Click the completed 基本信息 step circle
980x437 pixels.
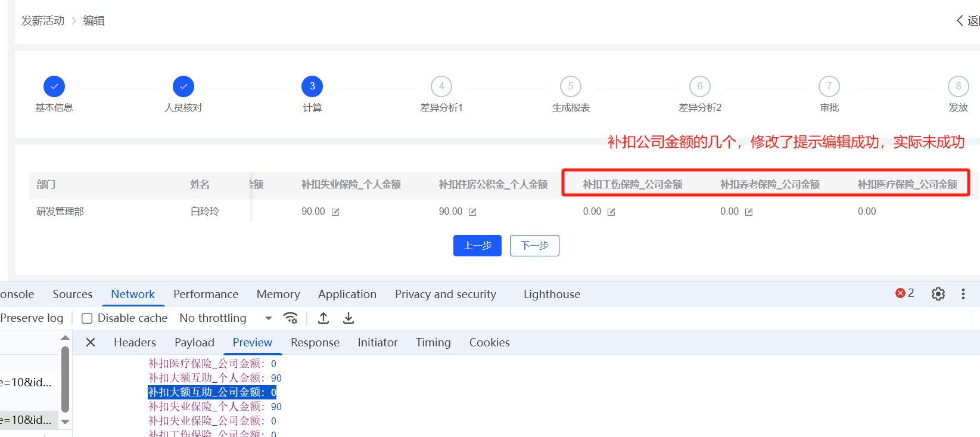pos(54,86)
